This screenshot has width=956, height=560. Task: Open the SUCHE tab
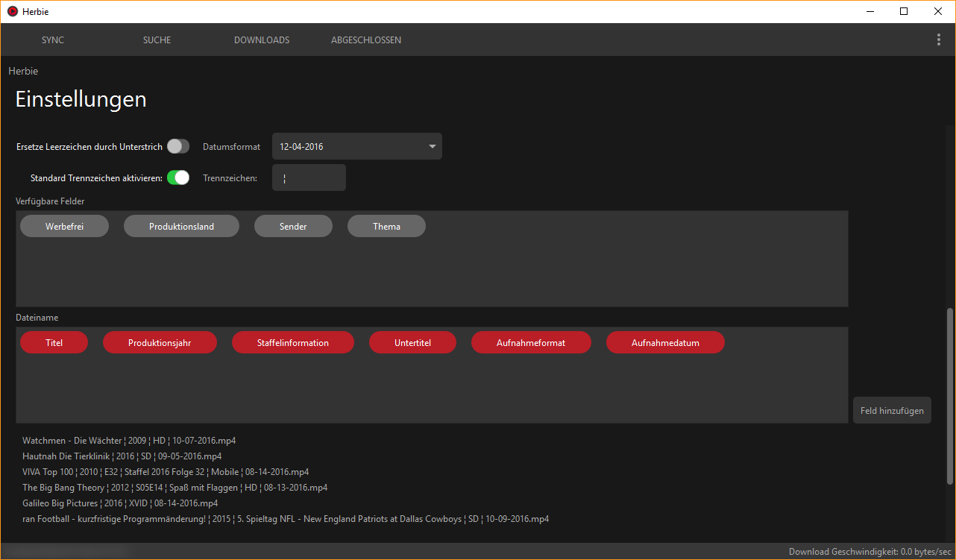click(157, 40)
